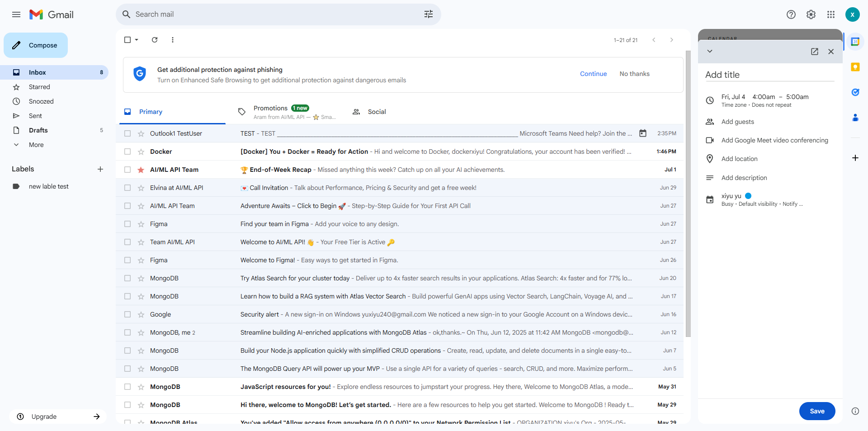Image resolution: width=868 pixels, height=431 pixels.
Task: Open the Drafts folder
Action: click(x=38, y=130)
